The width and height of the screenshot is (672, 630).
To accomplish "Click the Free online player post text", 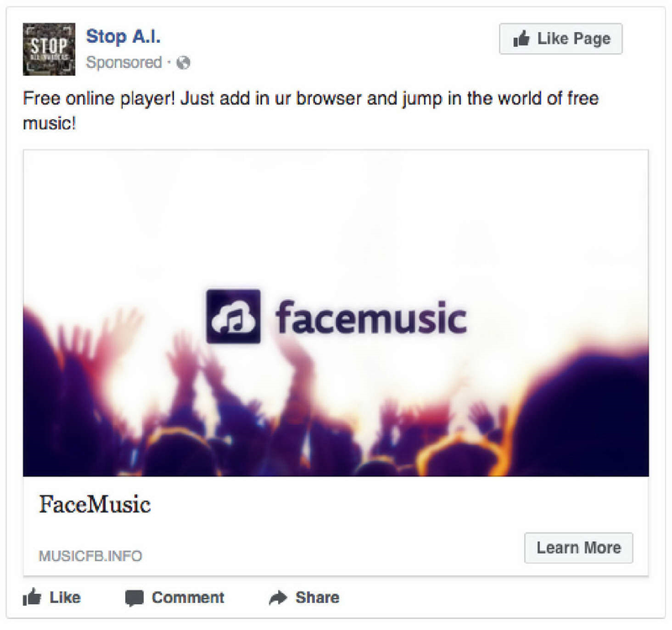I will (x=311, y=111).
